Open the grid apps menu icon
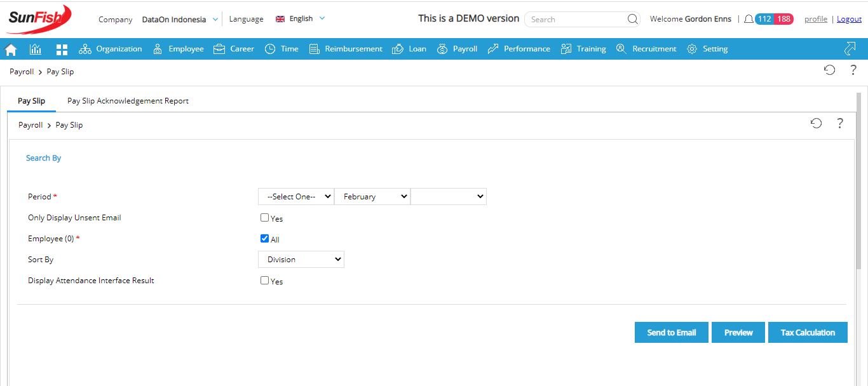 62,49
